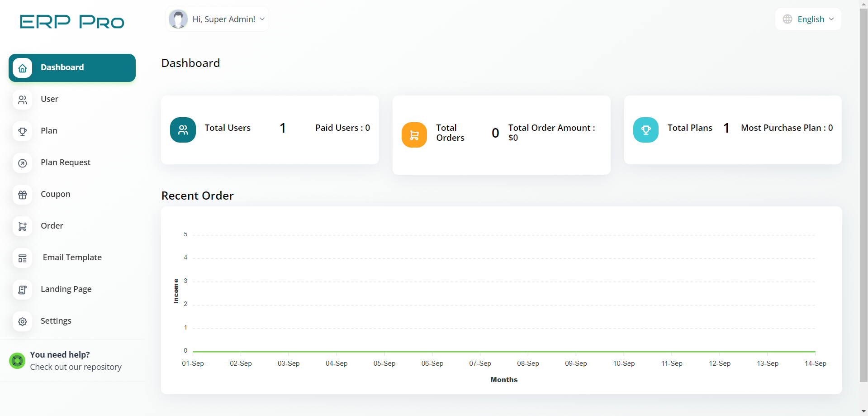Click the globe icon beside English
868x416 pixels.
pos(787,19)
